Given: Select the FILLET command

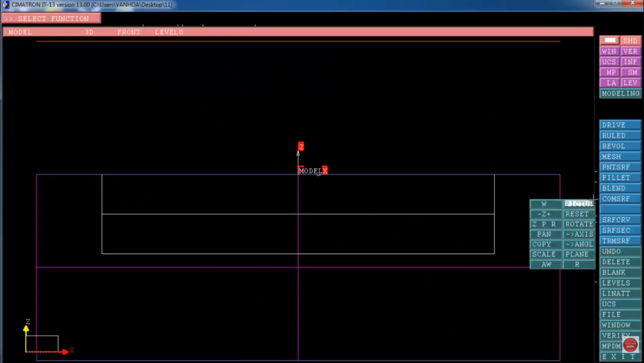Looking at the screenshot, I should click(620, 178).
